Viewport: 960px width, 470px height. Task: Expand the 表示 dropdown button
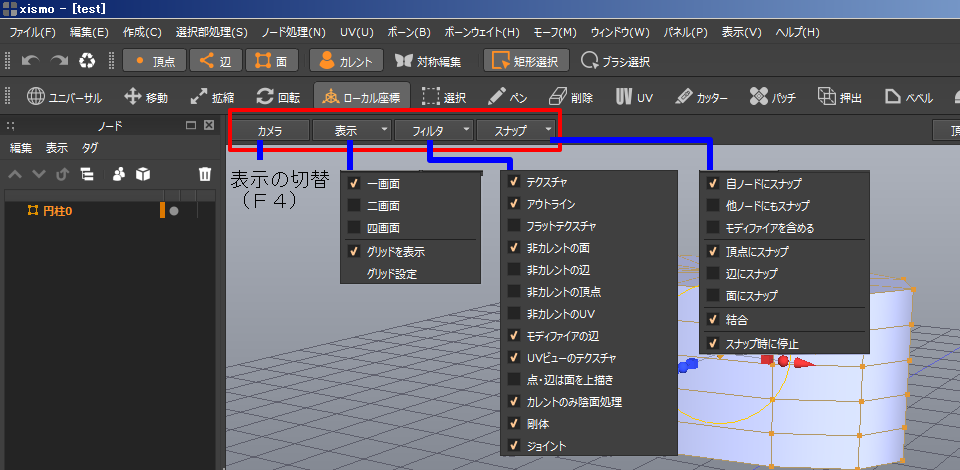pos(351,130)
